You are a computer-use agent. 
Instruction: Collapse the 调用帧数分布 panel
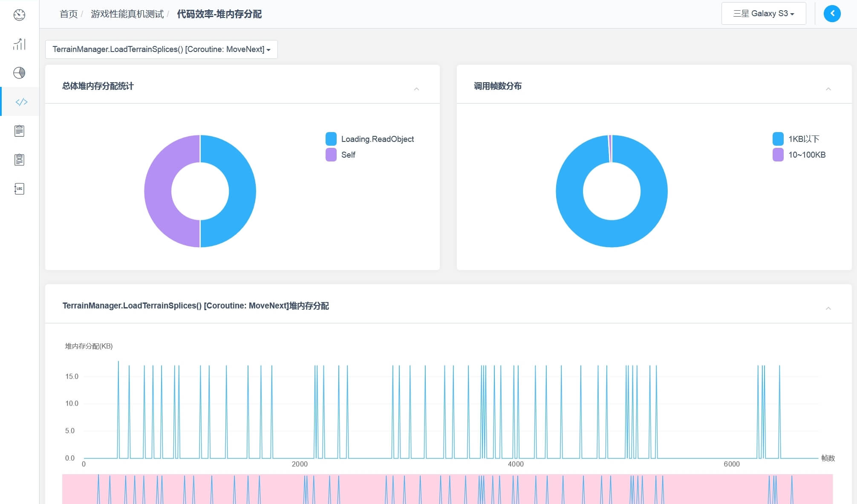point(828,89)
